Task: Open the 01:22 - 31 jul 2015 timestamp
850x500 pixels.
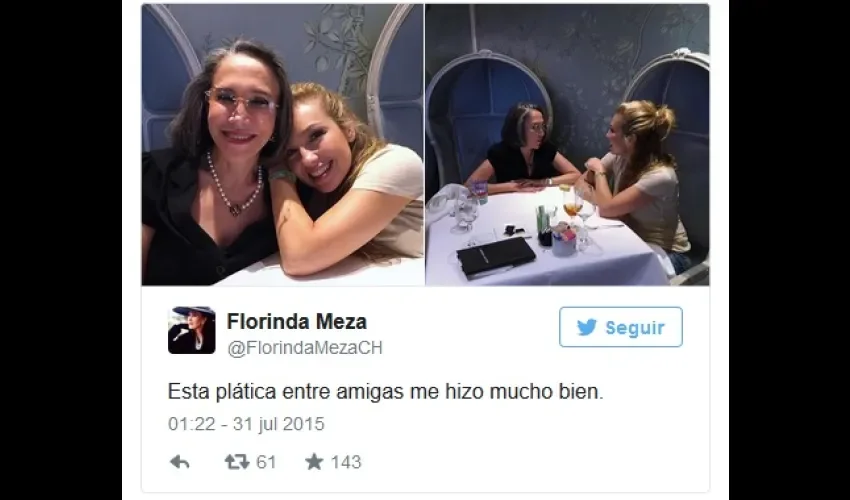Action: (246, 424)
